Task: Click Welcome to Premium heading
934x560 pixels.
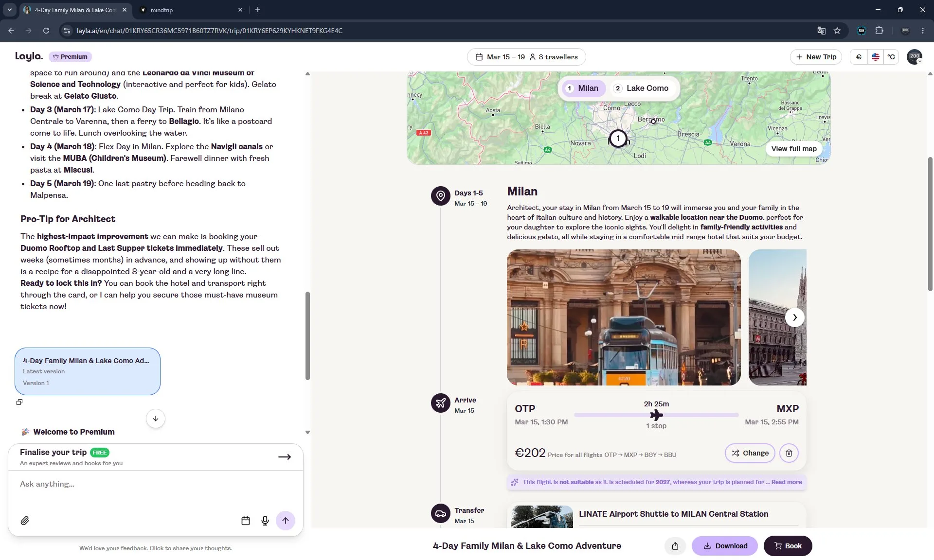Action: [74, 432]
